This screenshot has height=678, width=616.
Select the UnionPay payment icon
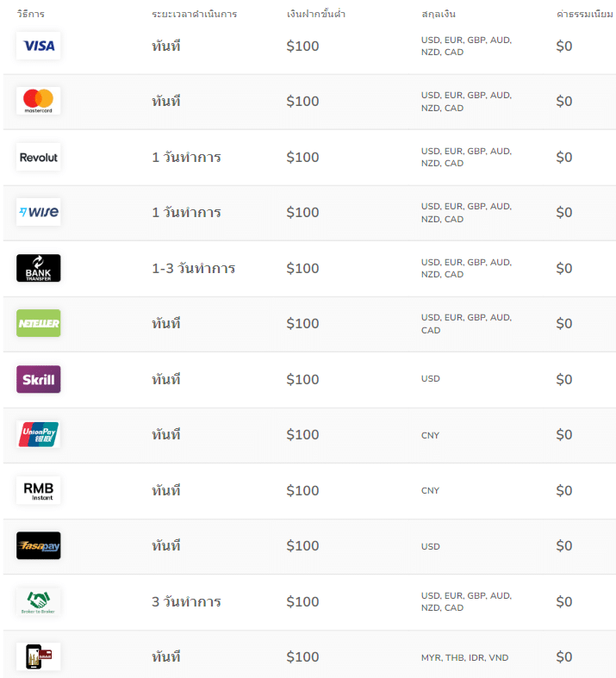[39, 434]
